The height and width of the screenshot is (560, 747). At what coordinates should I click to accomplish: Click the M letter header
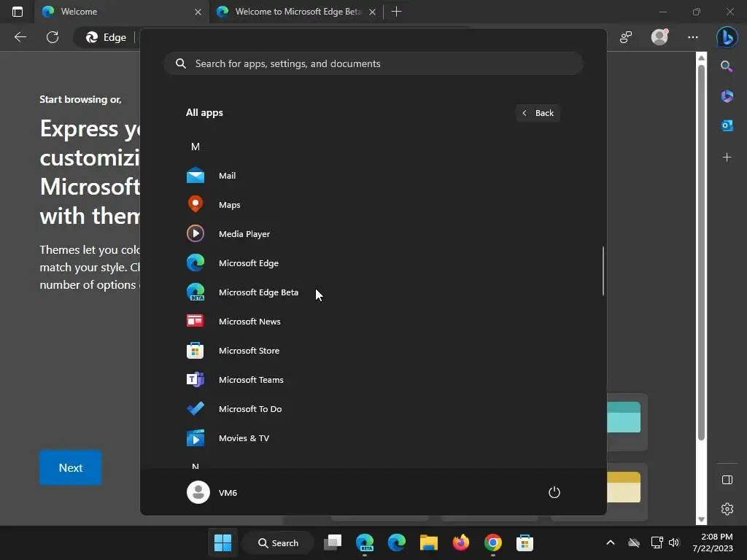click(196, 147)
